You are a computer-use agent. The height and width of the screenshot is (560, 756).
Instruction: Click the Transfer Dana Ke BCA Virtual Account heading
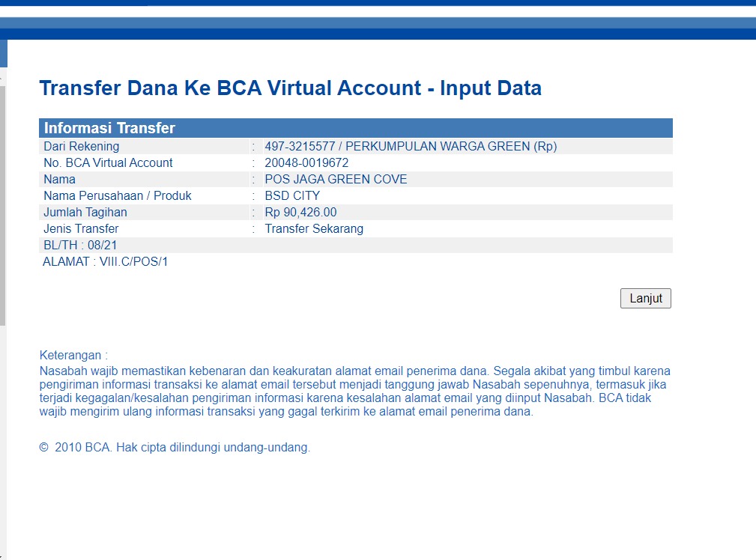pyautogui.click(x=290, y=88)
